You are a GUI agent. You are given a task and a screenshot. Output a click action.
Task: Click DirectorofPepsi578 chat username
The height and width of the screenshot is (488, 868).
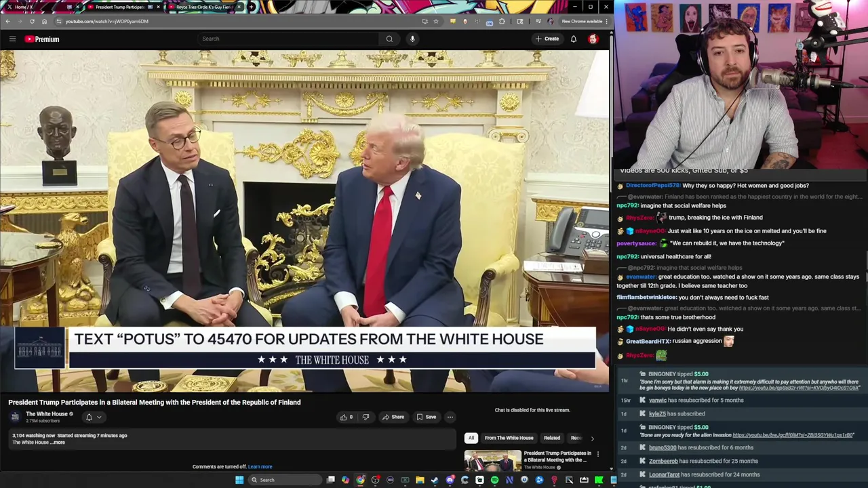pyautogui.click(x=652, y=186)
